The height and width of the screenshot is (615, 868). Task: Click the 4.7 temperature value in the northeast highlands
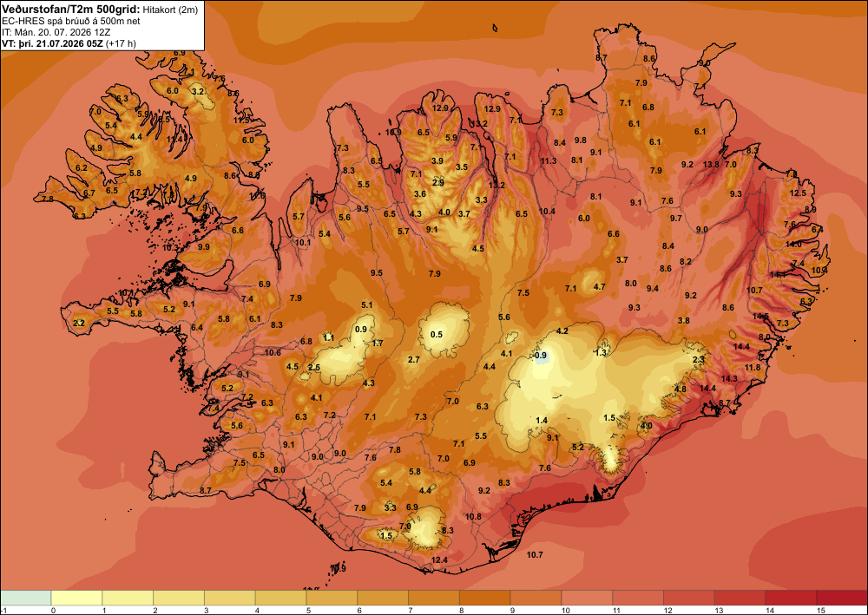[599, 286]
